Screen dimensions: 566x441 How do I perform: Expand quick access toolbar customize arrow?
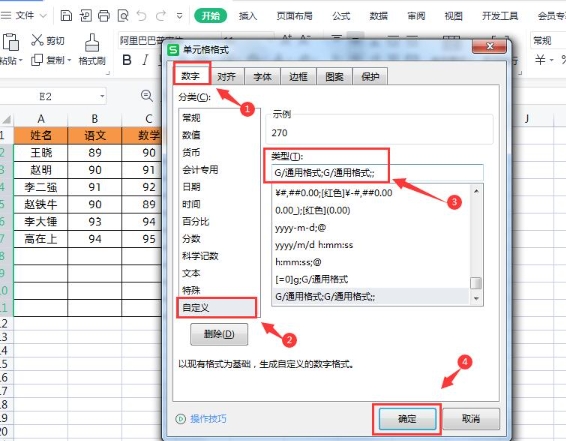click(x=179, y=16)
